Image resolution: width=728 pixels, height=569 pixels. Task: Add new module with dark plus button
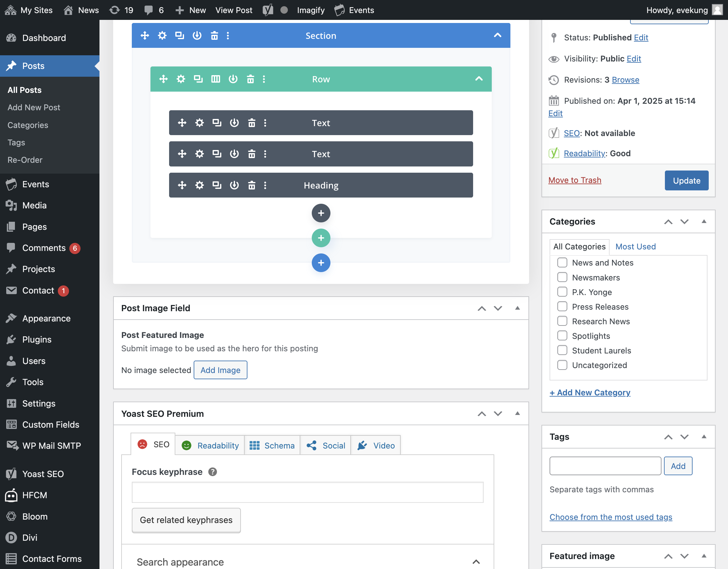(x=321, y=213)
